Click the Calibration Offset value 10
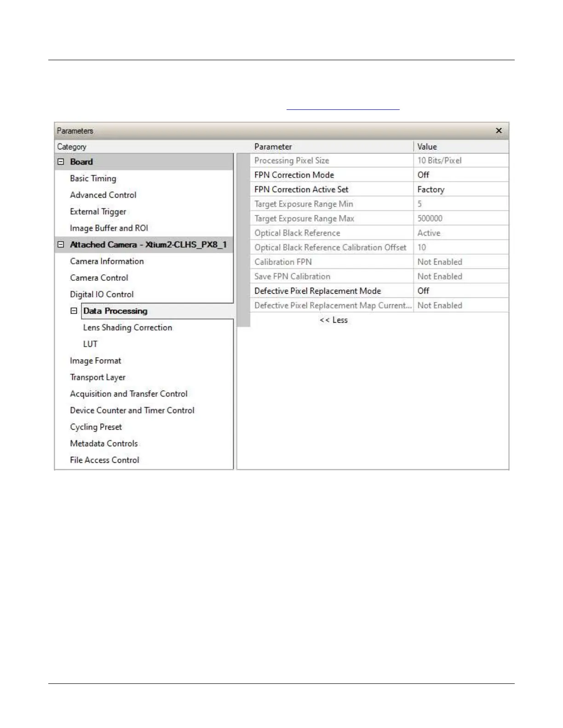 421,247
